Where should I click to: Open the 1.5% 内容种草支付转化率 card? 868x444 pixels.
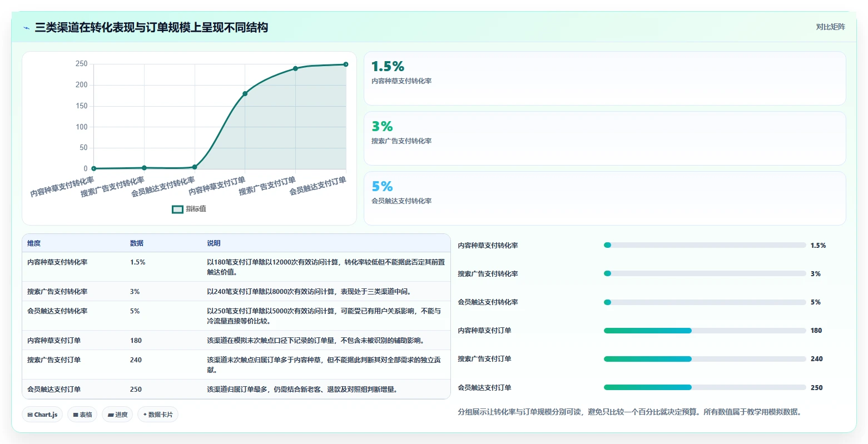tap(604, 78)
